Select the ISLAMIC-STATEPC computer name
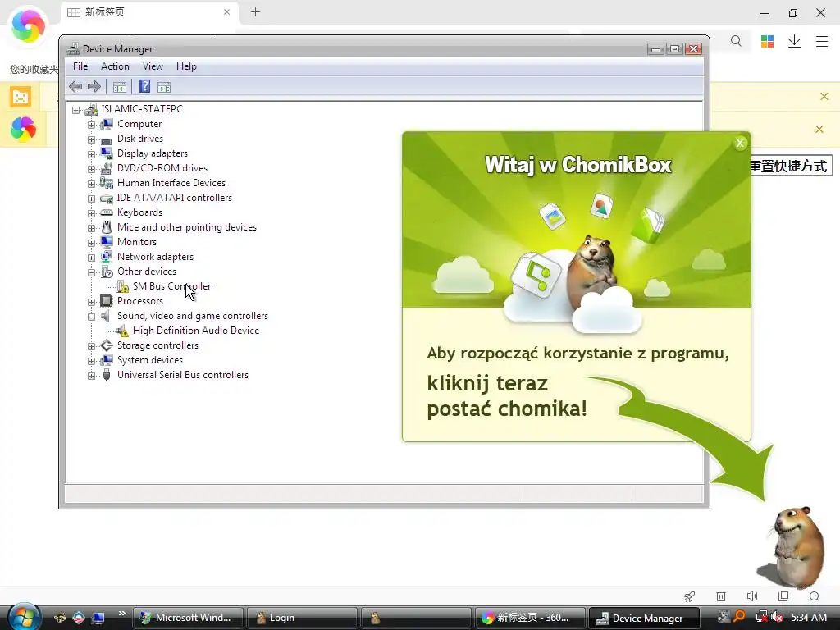The image size is (840, 630). click(142, 109)
